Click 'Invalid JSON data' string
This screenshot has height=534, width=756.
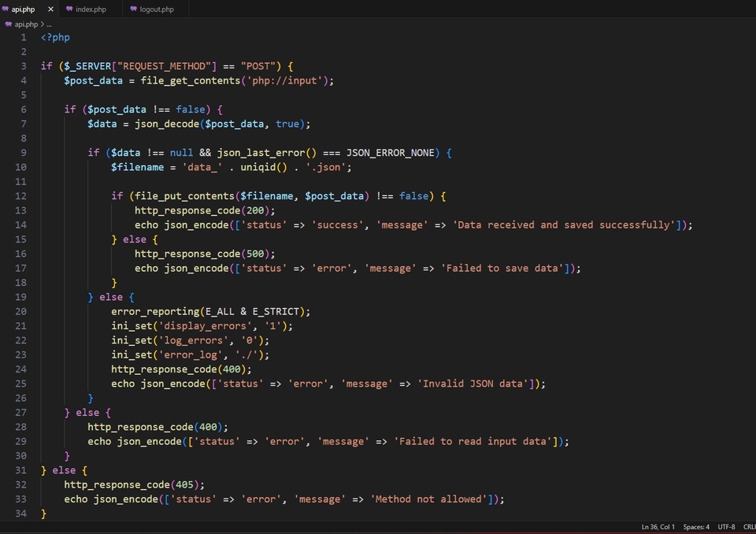click(x=472, y=384)
